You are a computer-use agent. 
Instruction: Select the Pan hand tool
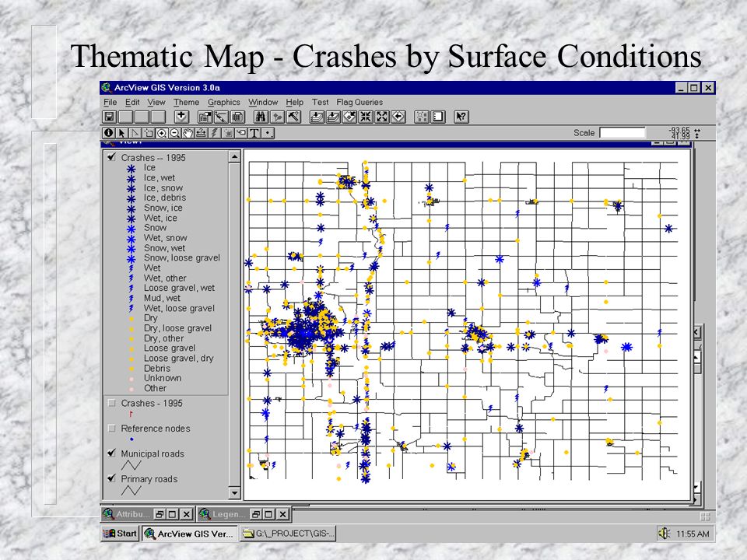tap(188, 133)
